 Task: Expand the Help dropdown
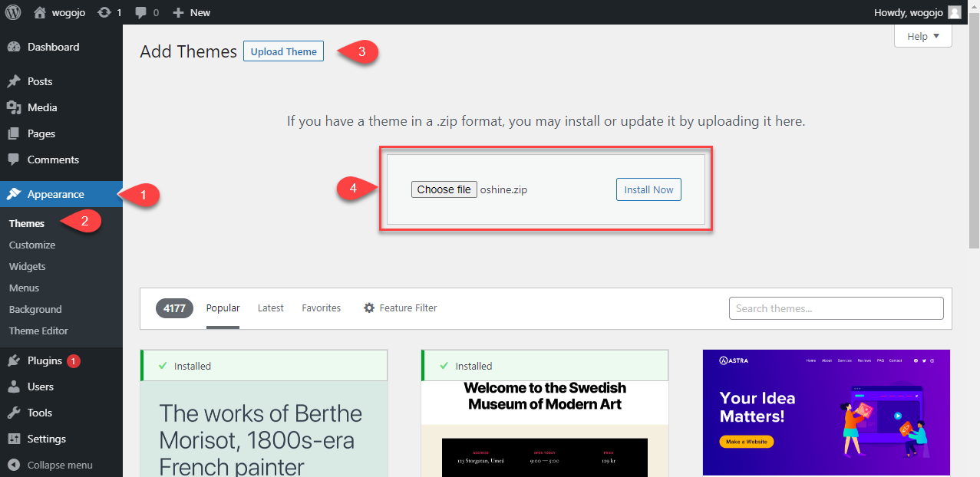pyautogui.click(x=922, y=36)
